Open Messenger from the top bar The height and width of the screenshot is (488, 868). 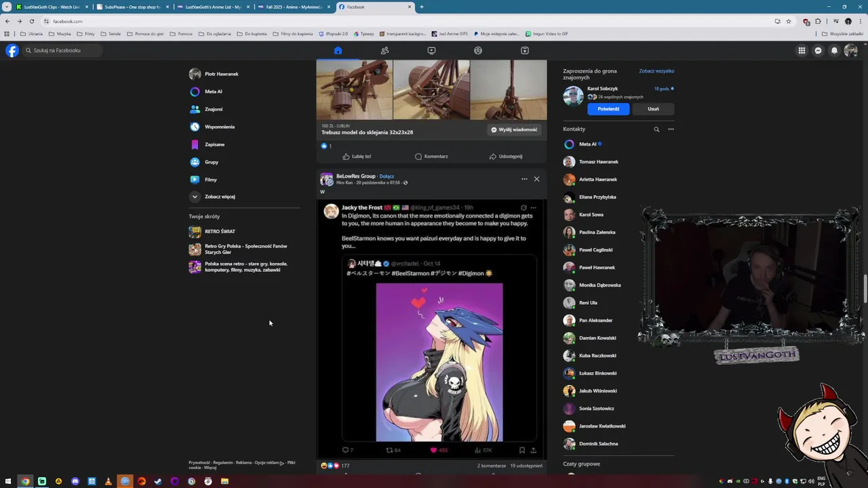tap(818, 50)
